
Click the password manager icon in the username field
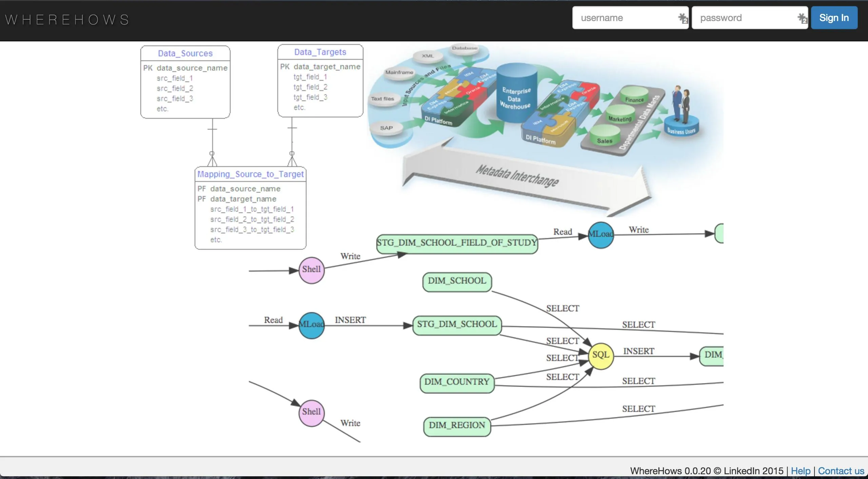[x=683, y=18]
